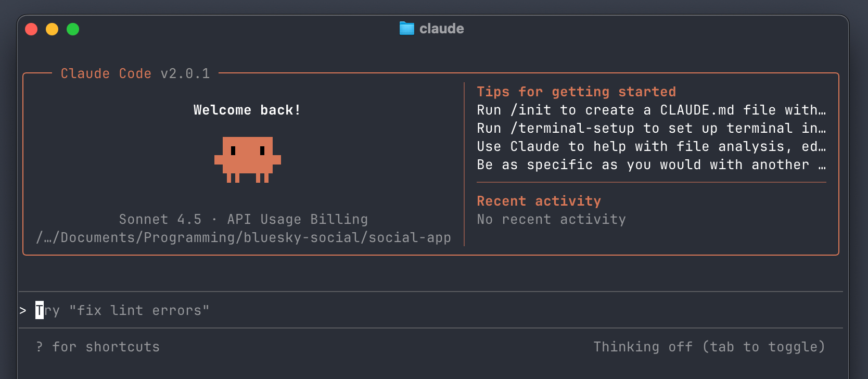Click the 'No recent activity' text
This screenshot has height=379, width=868.
point(551,220)
